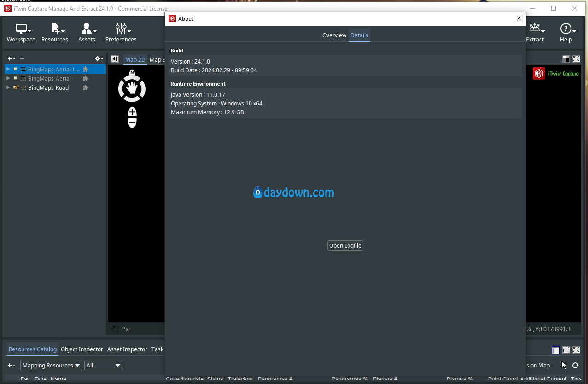Click the Runtime Environment heading

pos(198,84)
